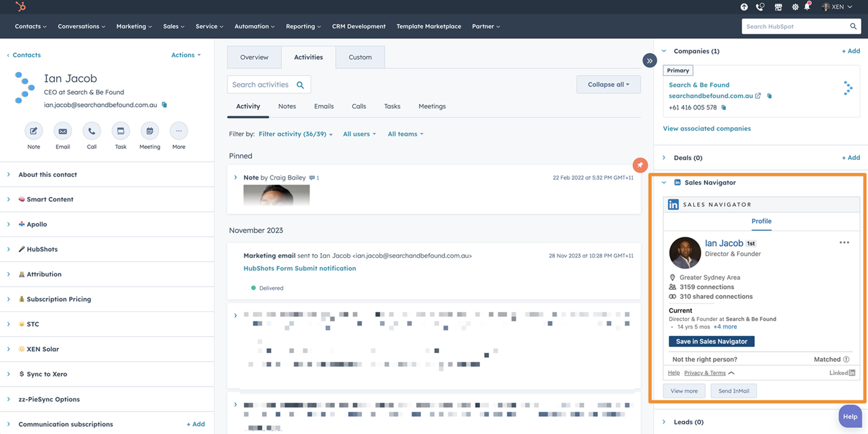Go back to Contacts list link
This screenshot has width=868, height=434.
point(24,55)
